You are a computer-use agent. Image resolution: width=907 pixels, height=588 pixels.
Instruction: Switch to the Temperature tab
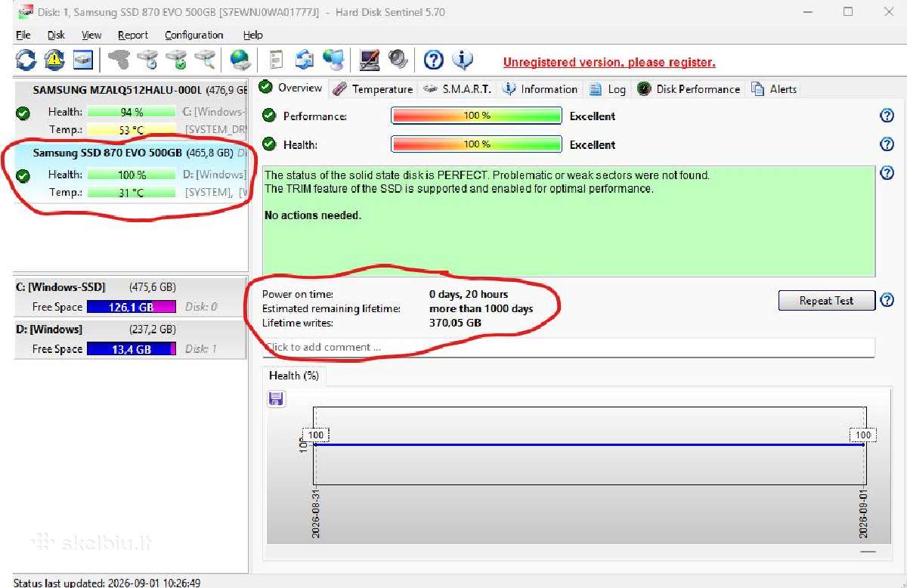(373, 89)
